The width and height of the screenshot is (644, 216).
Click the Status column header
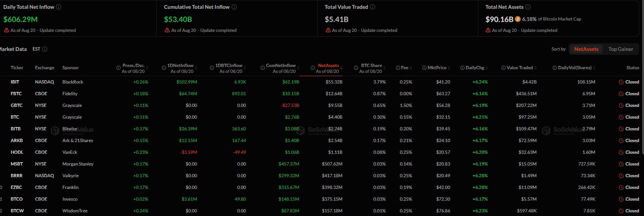(633, 68)
